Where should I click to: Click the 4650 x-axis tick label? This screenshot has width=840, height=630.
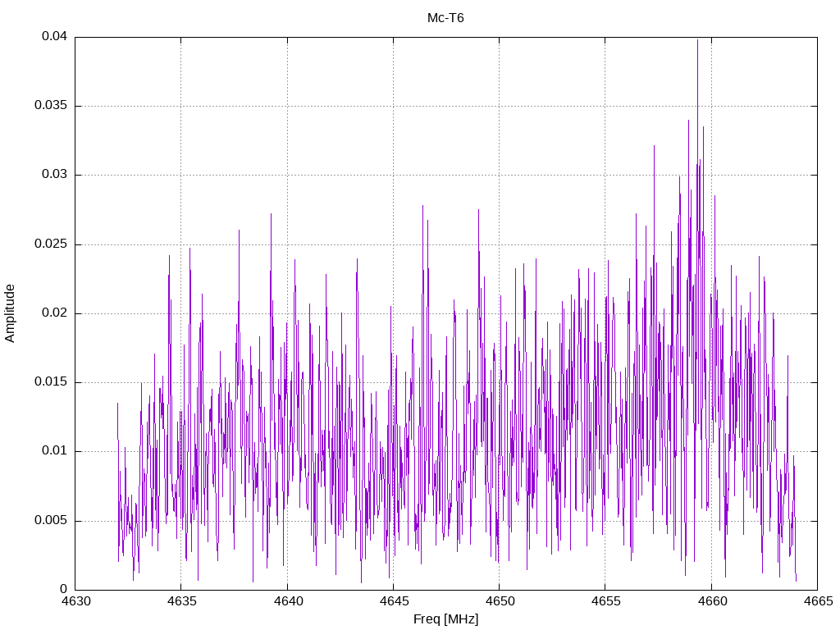tap(500, 601)
